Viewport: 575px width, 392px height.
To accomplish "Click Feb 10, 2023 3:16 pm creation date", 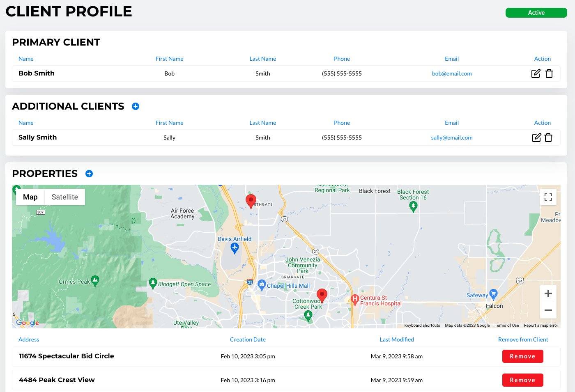I will 248,380.
